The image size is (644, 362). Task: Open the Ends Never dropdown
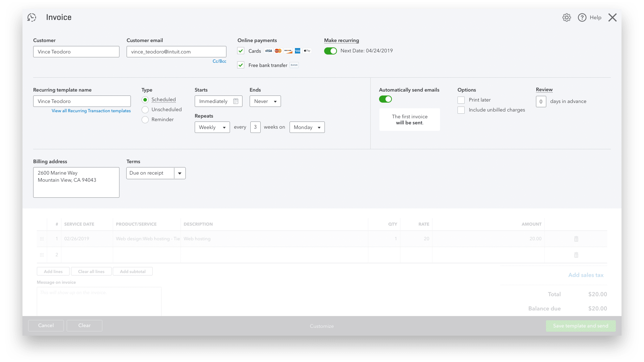[265, 101]
